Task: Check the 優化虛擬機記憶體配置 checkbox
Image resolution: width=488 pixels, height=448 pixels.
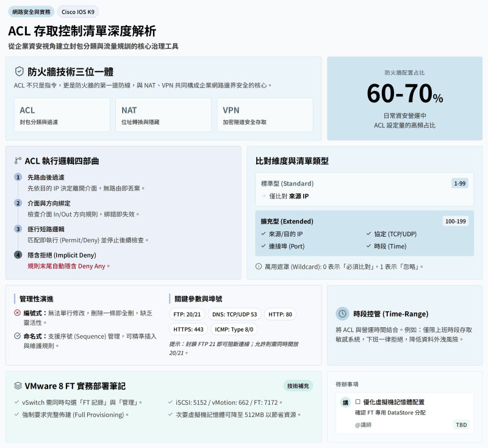Action: (x=358, y=402)
